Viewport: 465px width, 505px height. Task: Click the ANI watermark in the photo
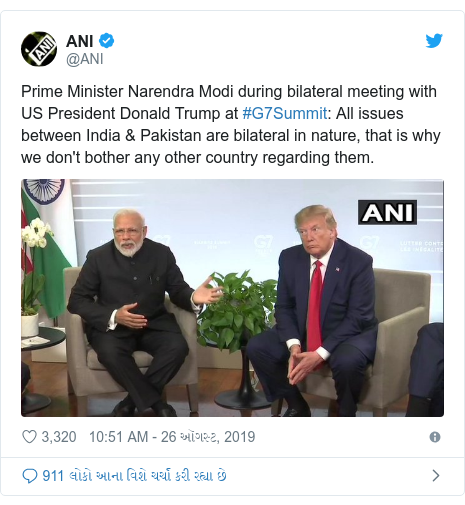[x=387, y=212]
